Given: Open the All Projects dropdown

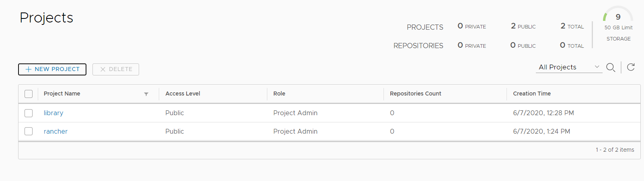Looking at the screenshot, I should click(x=569, y=67).
